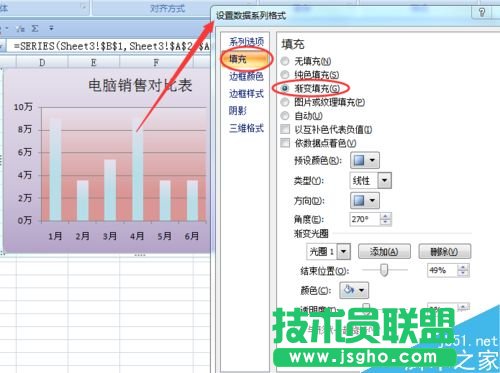Click the 删除 gradient stop button

445,251
